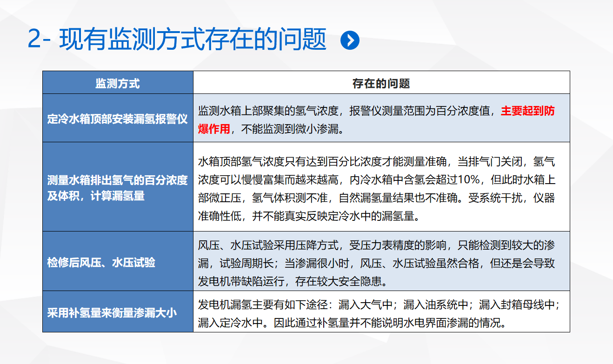
Task: Click the phrase 漏入大气中
Action: click(366, 305)
